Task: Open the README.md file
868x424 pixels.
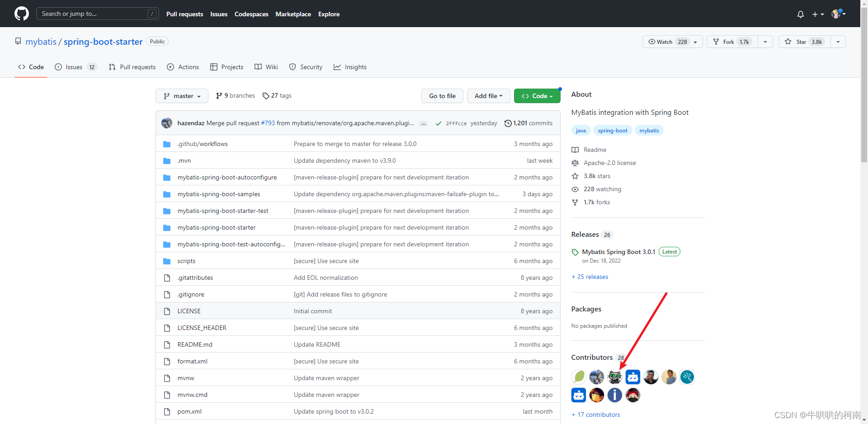Action: (x=195, y=344)
